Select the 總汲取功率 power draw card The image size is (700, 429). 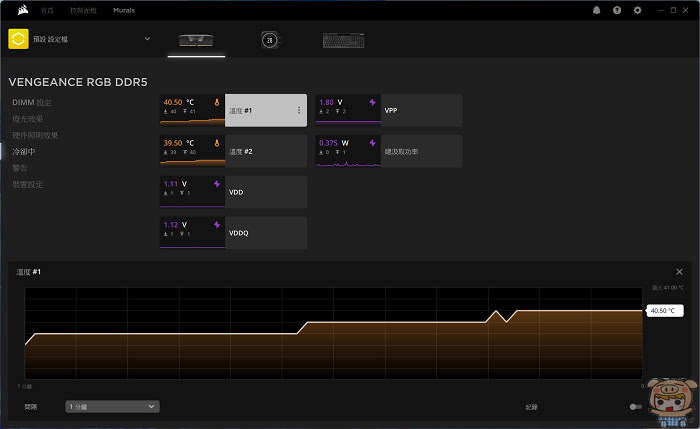point(388,151)
